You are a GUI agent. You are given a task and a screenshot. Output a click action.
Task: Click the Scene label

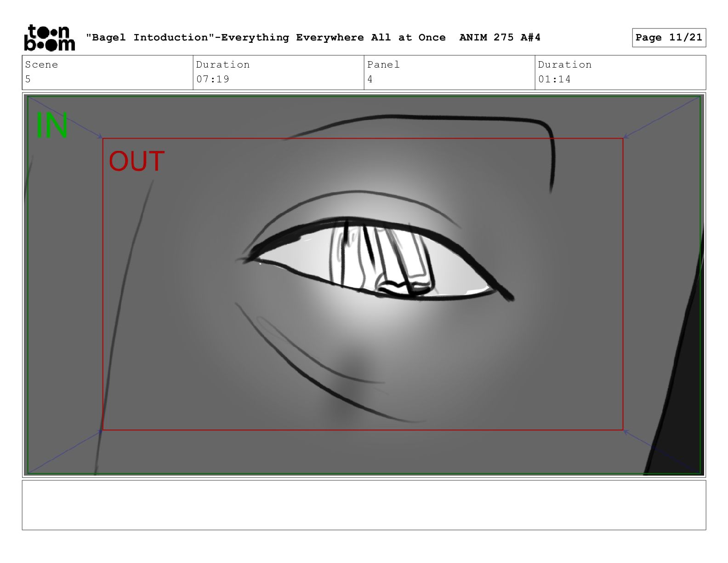[42, 64]
